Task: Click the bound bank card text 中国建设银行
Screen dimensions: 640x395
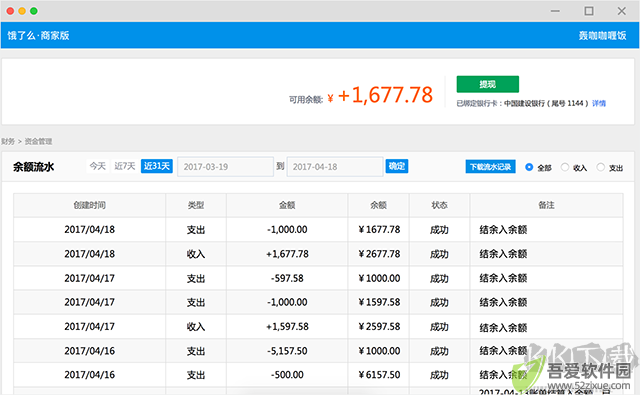Action: click(524, 104)
